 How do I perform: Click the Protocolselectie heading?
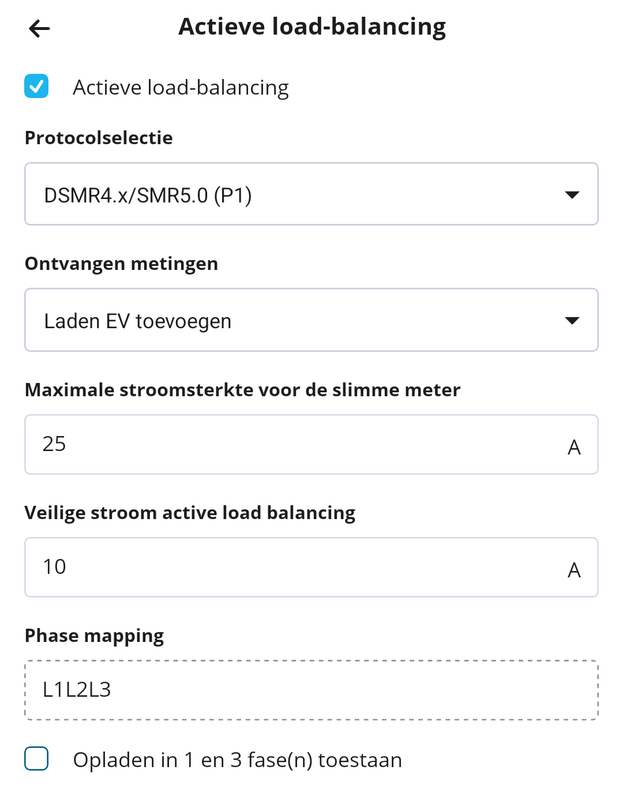[x=98, y=138]
